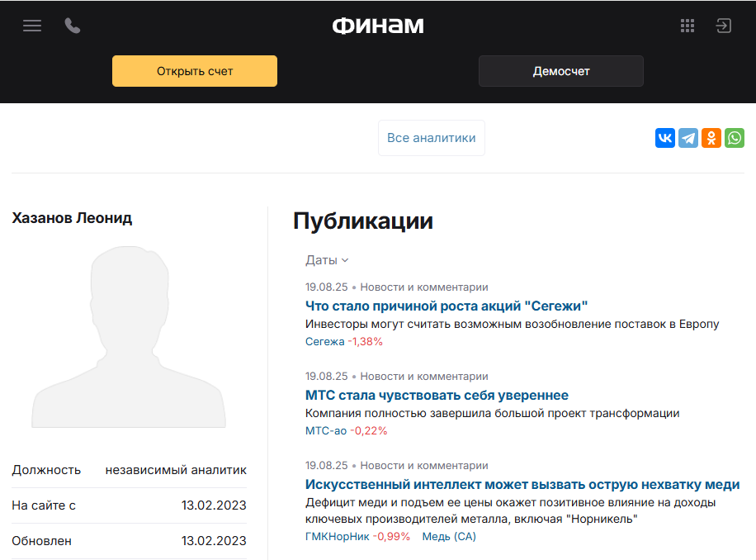The height and width of the screenshot is (560, 756).
Task: Expand the Даты dropdown
Action: tap(327, 260)
